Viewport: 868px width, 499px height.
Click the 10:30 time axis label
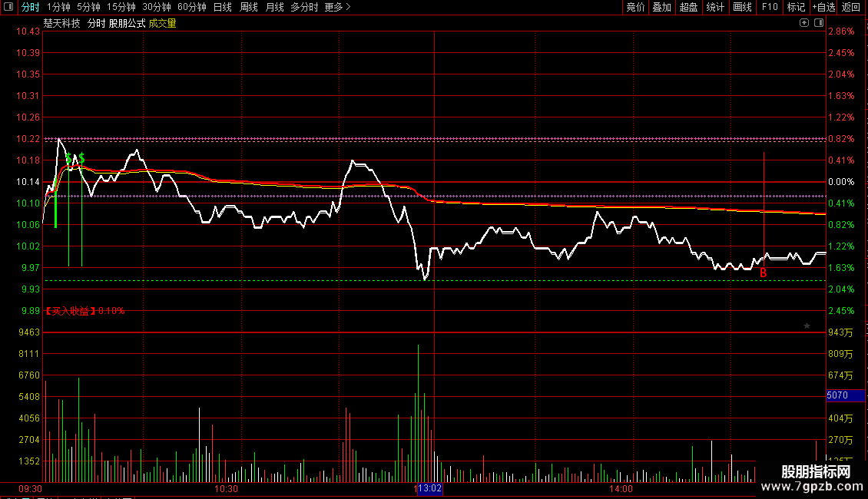(226, 489)
